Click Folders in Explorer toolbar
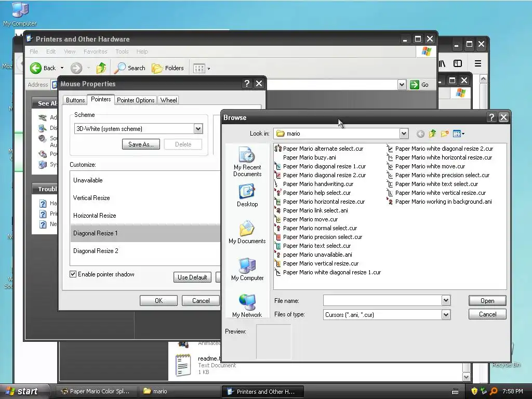 [168, 68]
